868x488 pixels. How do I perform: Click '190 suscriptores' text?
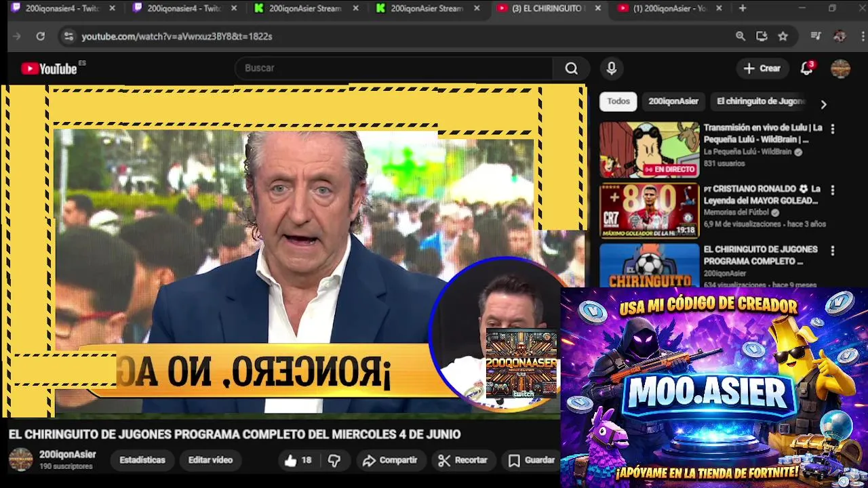click(x=66, y=467)
